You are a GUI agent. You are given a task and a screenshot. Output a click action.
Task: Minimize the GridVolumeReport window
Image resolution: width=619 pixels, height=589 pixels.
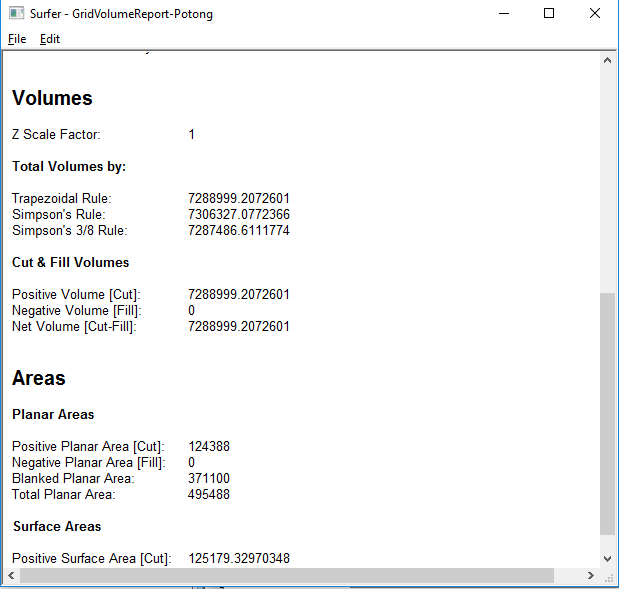point(504,13)
